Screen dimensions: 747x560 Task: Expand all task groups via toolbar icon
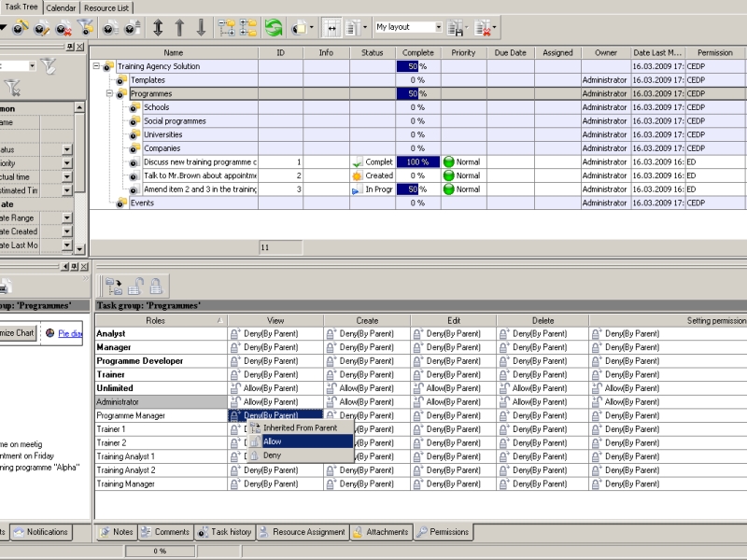tap(248, 28)
